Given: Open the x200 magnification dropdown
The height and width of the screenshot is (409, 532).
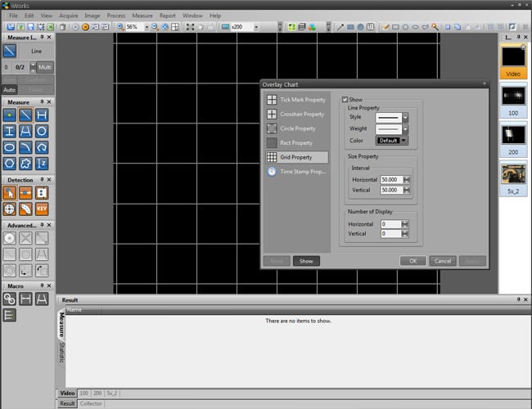Looking at the screenshot, I should 256,27.
